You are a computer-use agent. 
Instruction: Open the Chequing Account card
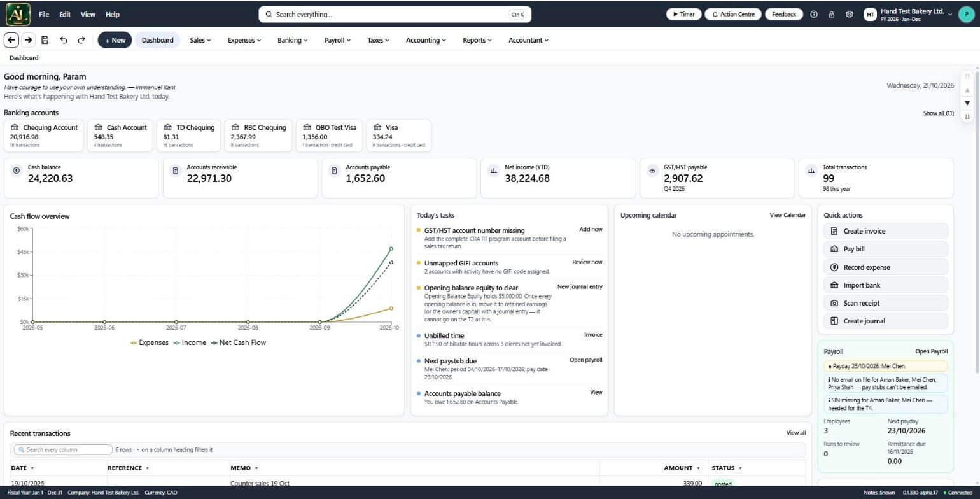[43, 136]
